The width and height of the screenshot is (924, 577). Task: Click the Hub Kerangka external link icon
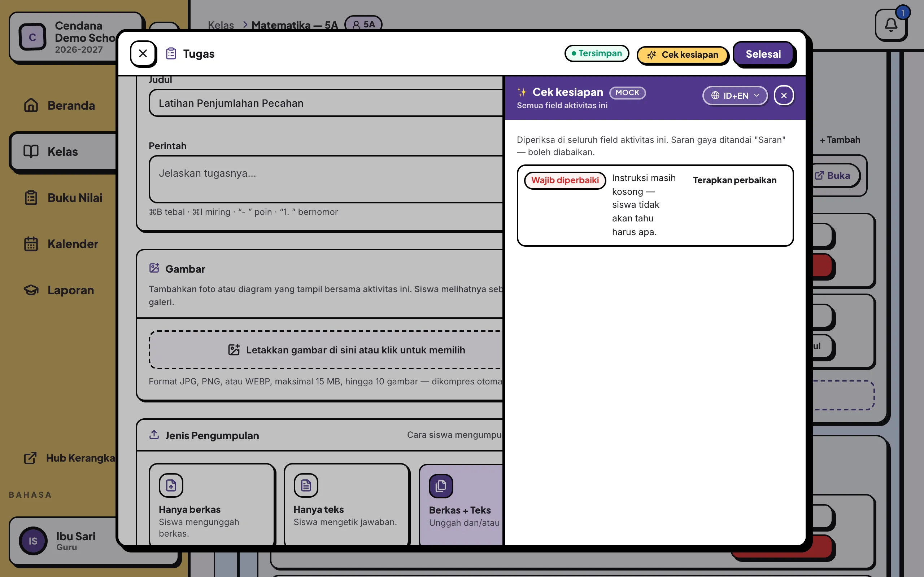30,458
